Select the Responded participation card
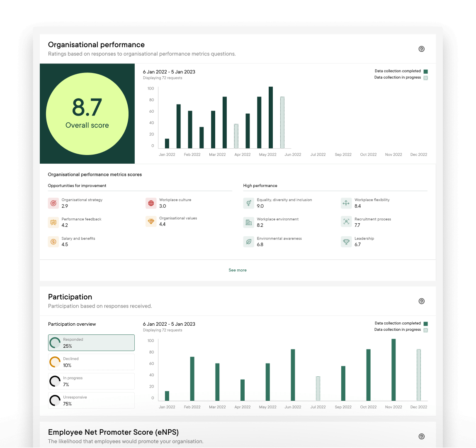 (91, 342)
